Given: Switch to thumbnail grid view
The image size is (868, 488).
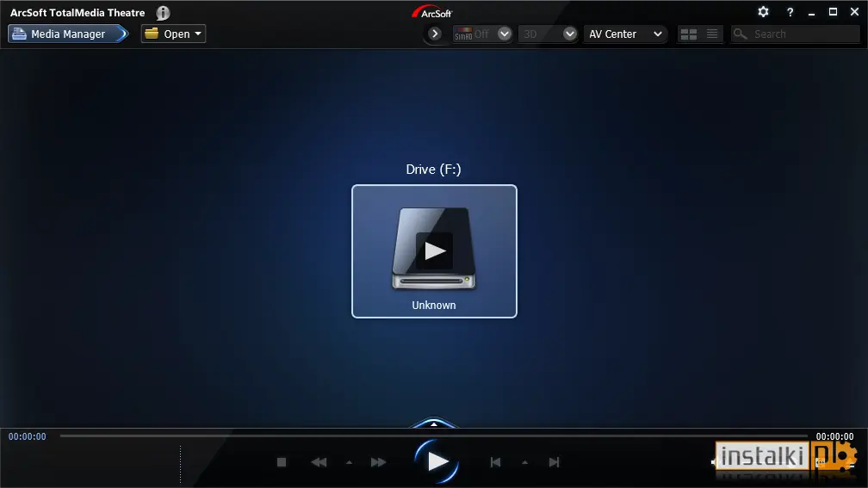Looking at the screenshot, I should [x=689, y=34].
